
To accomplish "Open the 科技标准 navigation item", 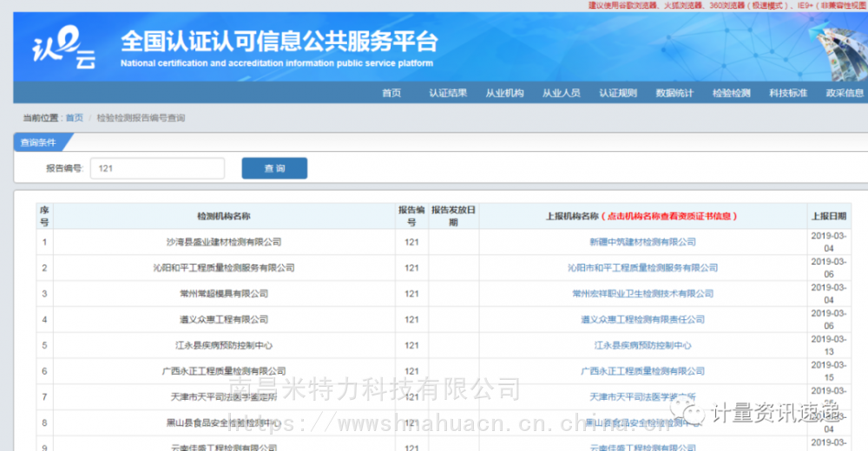I will click(x=788, y=93).
